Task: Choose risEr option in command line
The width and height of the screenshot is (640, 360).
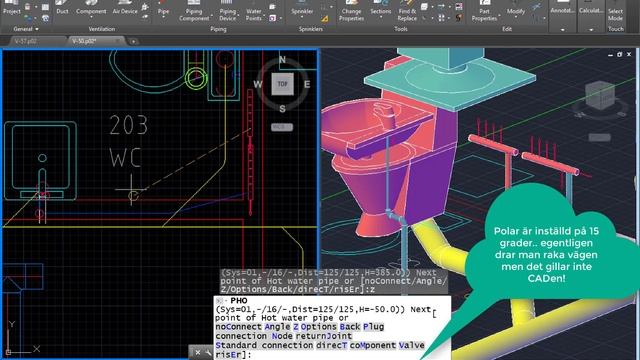Action: coord(229,355)
